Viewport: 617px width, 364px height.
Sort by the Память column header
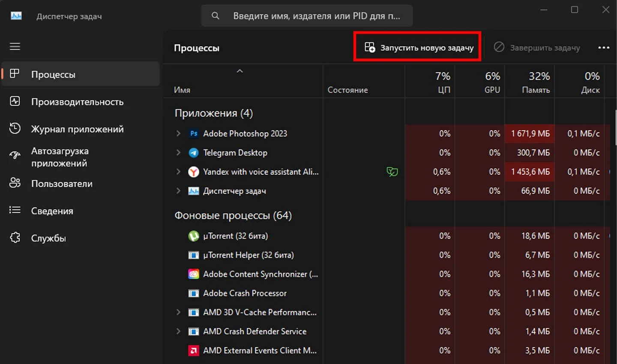pyautogui.click(x=530, y=81)
